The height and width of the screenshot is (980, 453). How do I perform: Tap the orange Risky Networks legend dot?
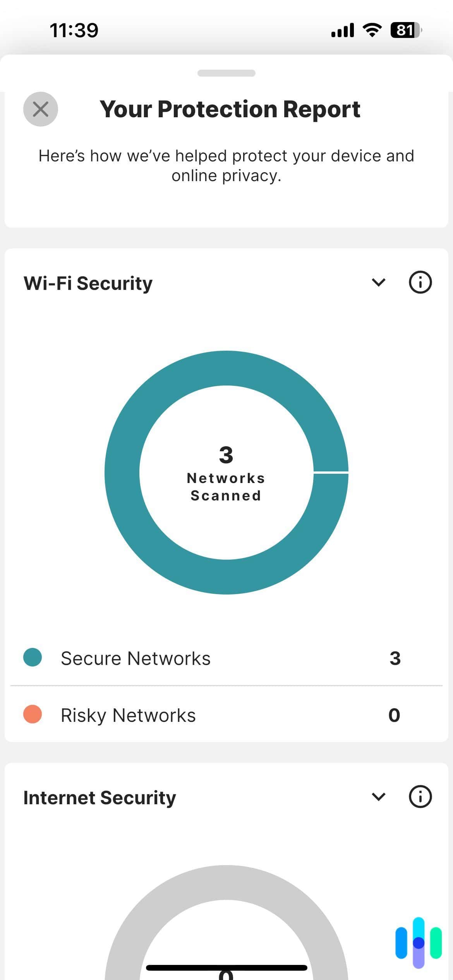pos(32,715)
